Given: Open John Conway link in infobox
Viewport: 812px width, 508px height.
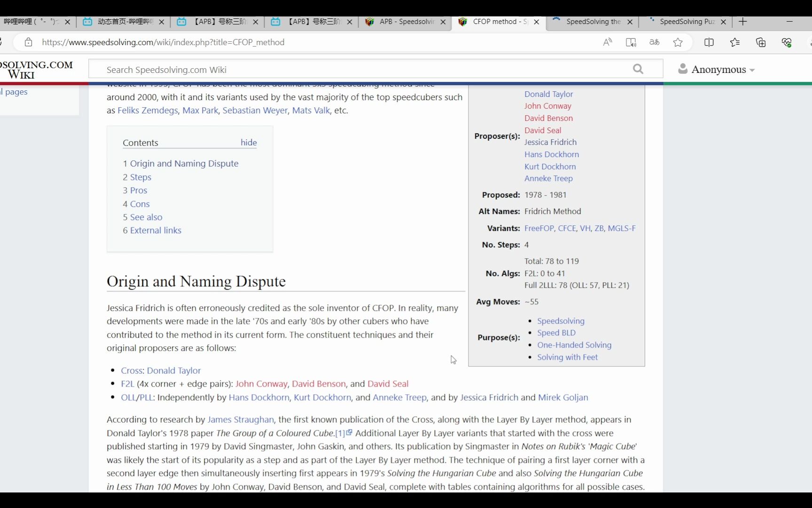Looking at the screenshot, I should [x=548, y=106].
